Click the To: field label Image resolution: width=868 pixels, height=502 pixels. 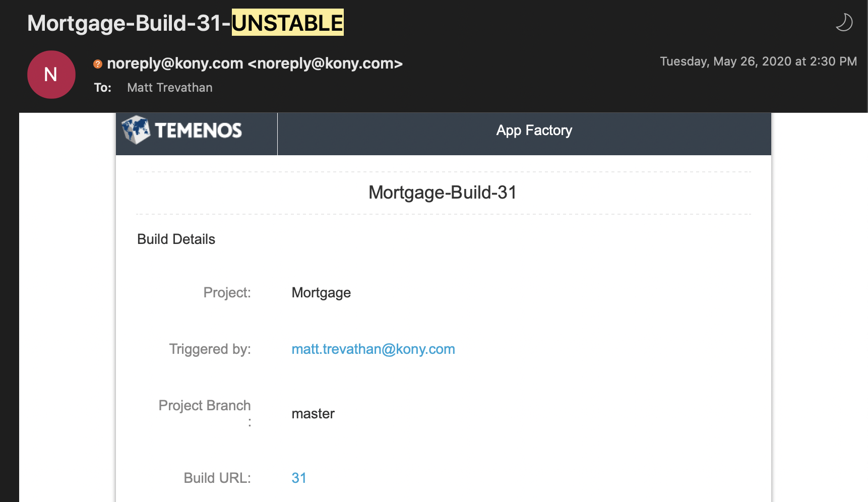coord(102,87)
